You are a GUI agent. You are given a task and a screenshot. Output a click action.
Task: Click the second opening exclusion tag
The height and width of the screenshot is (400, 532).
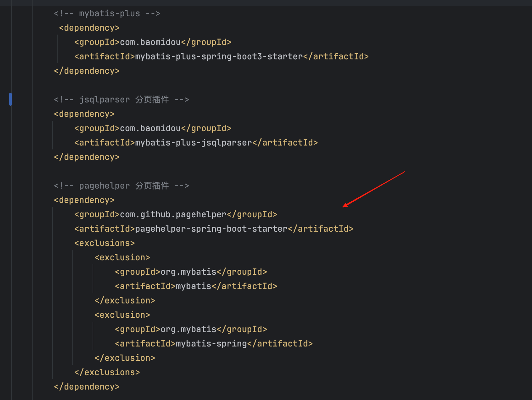pyautogui.click(x=122, y=315)
